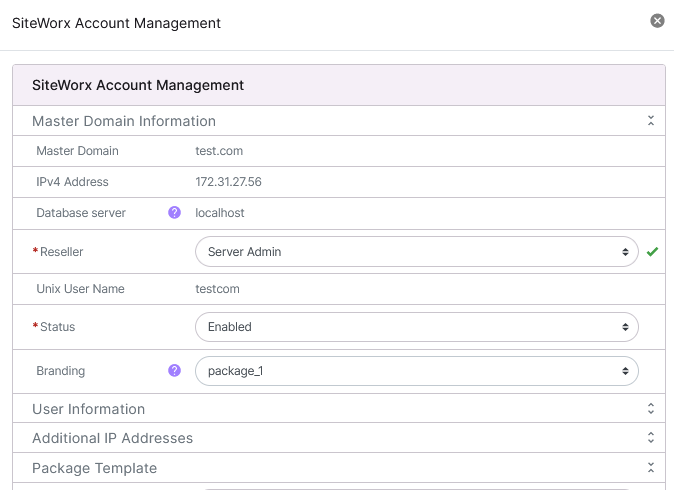Open the Reseller dropdown showing Server Admin

tap(416, 252)
